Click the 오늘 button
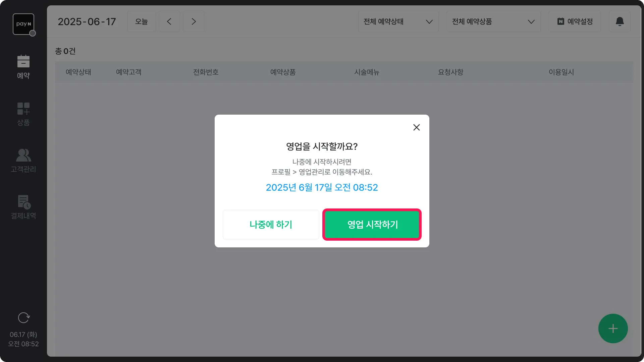This screenshot has height=362, width=644. tap(141, 21)
